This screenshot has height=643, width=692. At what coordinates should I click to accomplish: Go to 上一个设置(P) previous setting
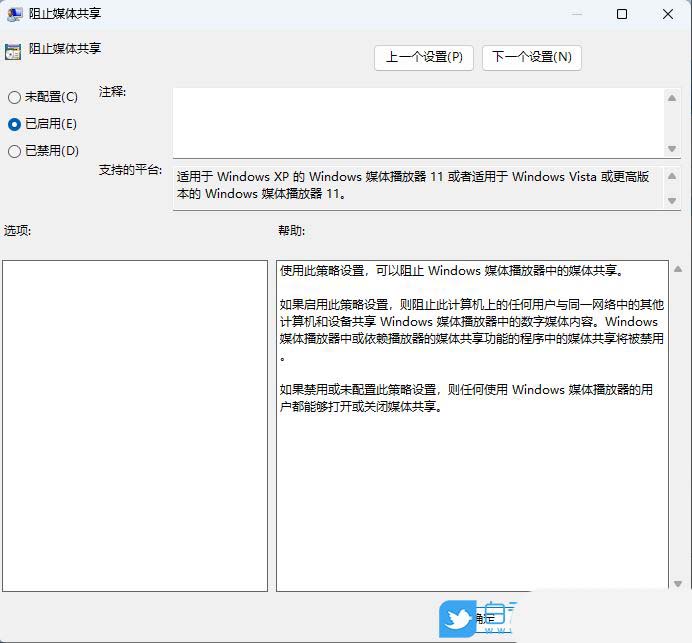424,57
